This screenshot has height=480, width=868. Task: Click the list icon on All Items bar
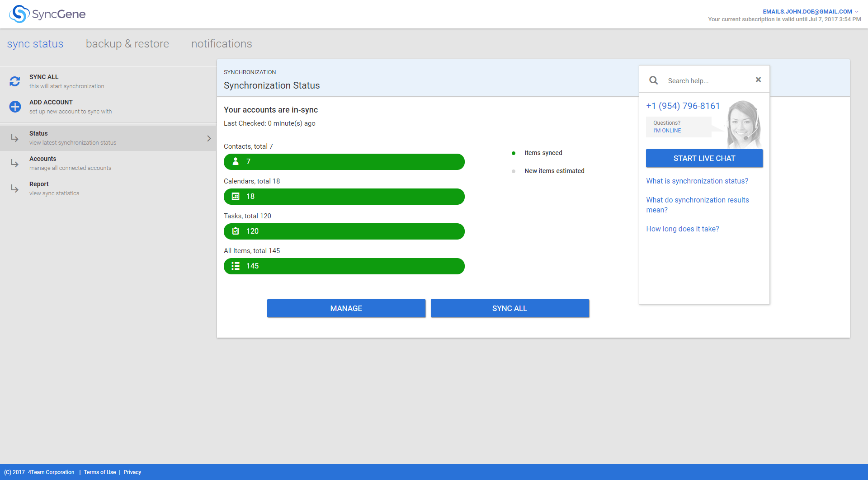236,266
